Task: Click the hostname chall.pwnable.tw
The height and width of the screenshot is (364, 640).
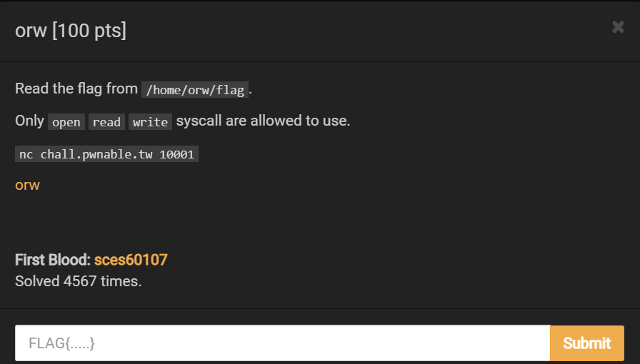Action: tap(96, 155)
